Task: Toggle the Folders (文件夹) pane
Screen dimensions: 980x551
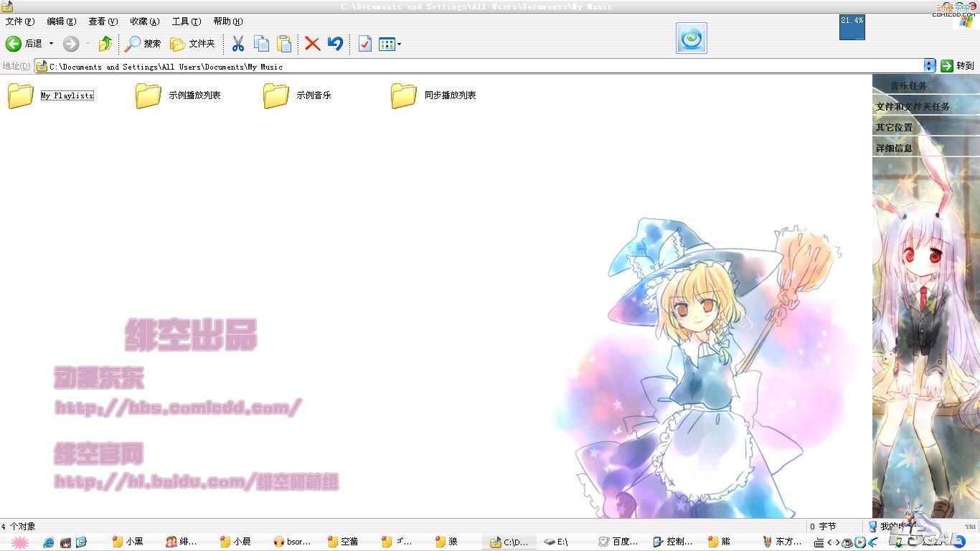Action: point(192,44)
